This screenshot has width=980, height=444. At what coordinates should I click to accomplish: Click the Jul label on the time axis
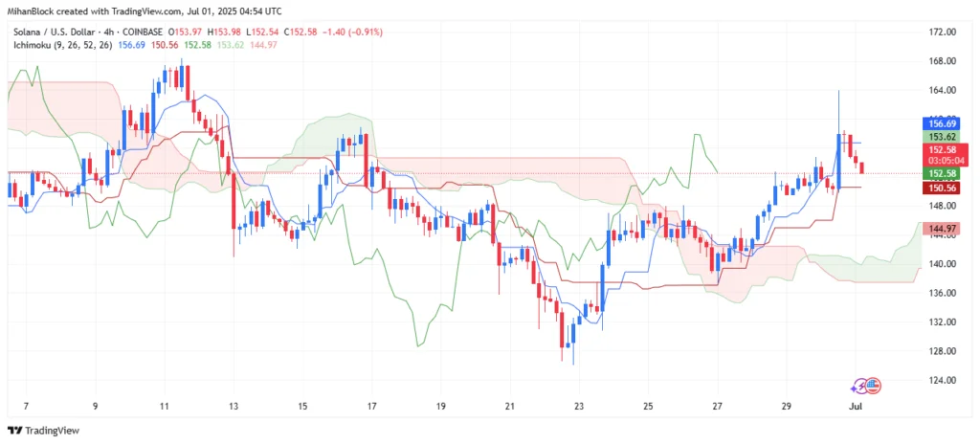[x=855, y=405]
